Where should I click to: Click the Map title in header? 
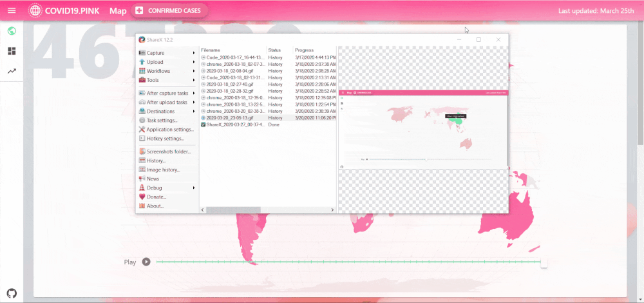coord(118,10)
